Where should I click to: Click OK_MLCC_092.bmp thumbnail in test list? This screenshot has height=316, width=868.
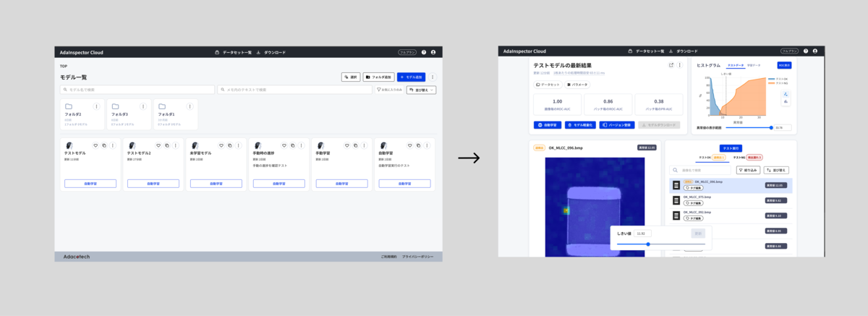click(676, 215)
